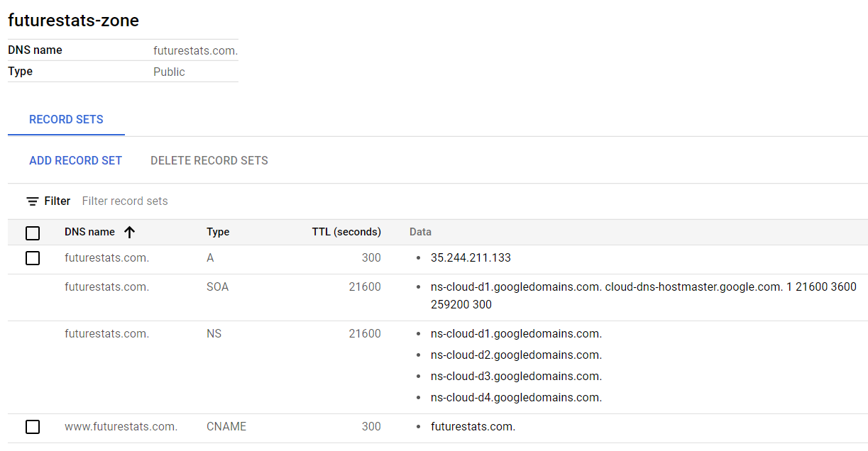Click the Filter label text
Viewport: 868px width, 451px height.
coord(57,201)
